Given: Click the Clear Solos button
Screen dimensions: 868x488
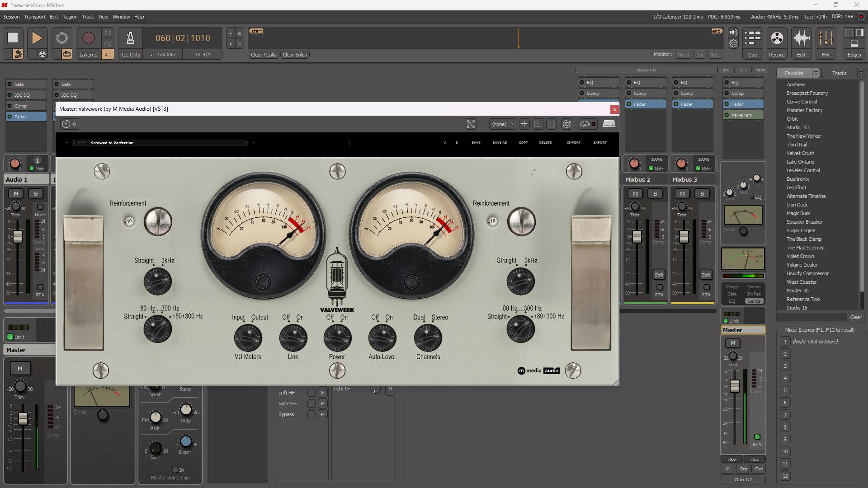Looking at the screenshot, I should (x=294, y=55).
